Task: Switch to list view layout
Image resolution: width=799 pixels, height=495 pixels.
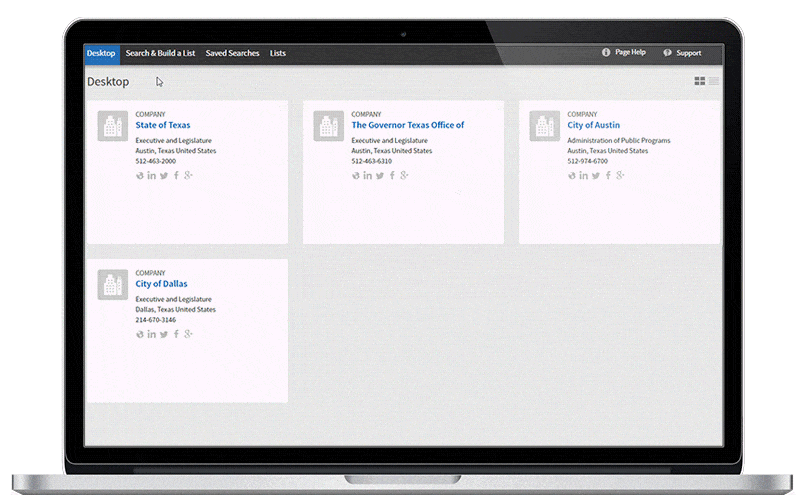Action: coord(714,81)
